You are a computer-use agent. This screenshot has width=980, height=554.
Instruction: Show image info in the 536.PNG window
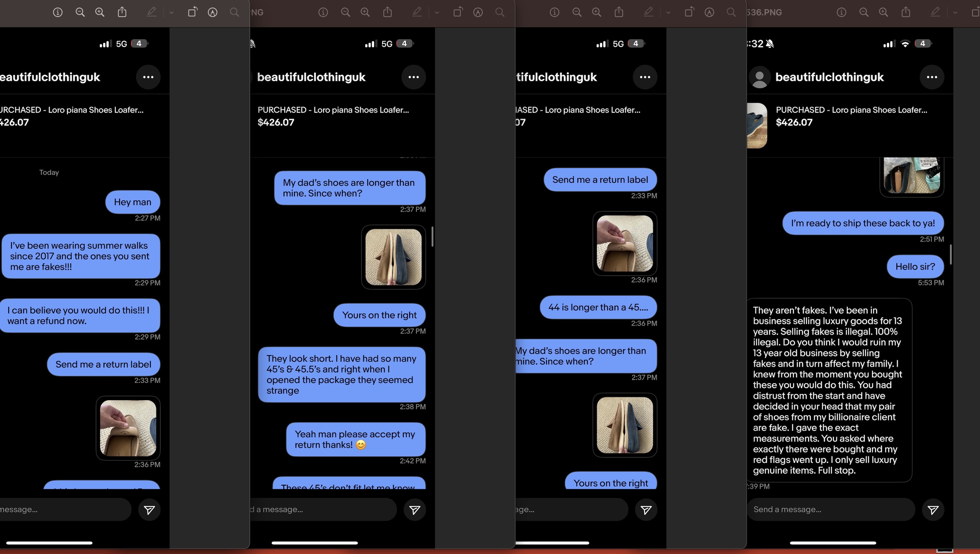(842, 12)
